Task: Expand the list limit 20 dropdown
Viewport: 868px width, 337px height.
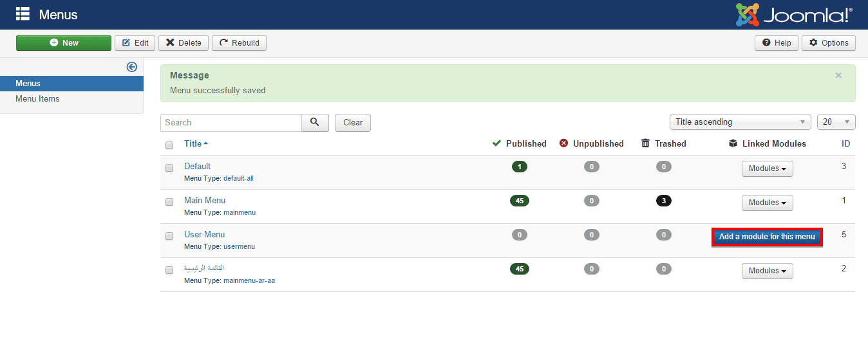Action: click(836, 122)
